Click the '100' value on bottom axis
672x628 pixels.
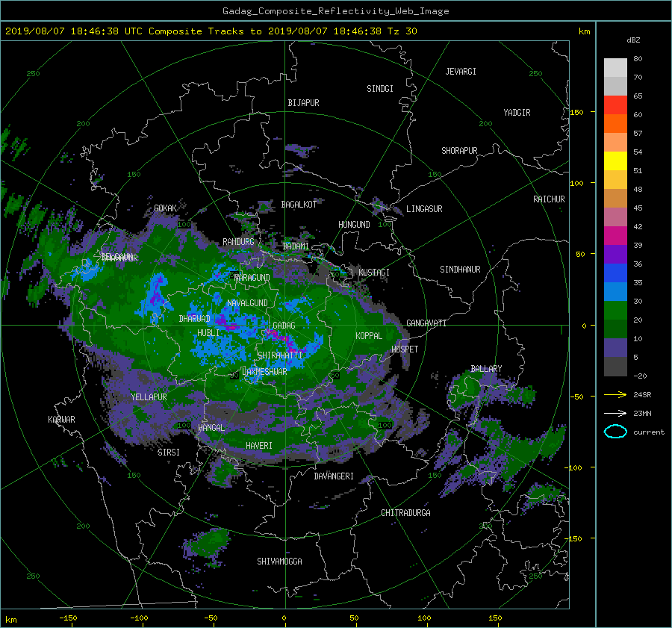(424, 618)
